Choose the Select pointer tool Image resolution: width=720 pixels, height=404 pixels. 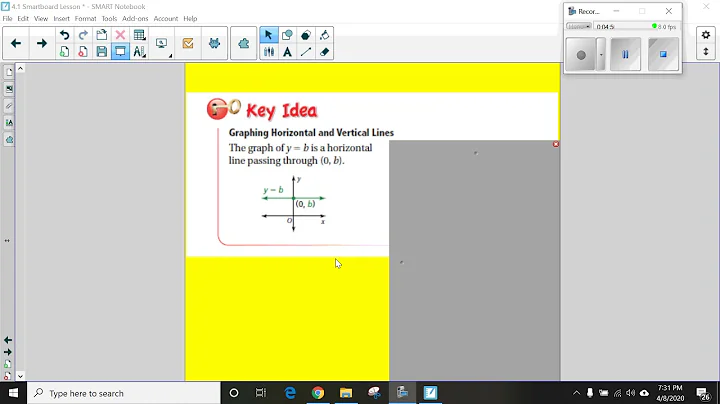click(x=269, y=35)
